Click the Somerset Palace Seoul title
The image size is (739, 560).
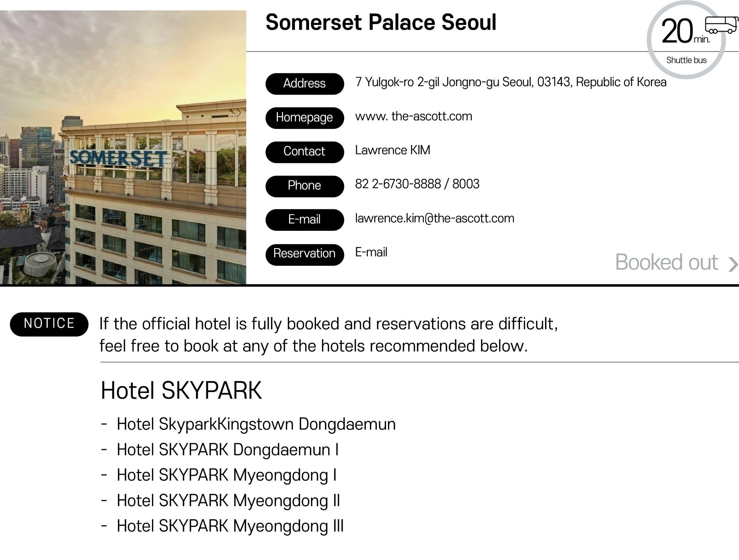381,22
